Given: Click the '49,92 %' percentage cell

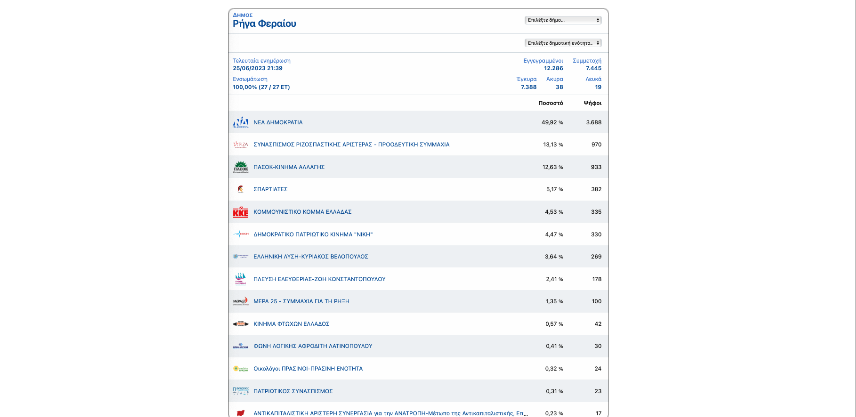Looking at the screenshot, I should [x=551, y=122].
